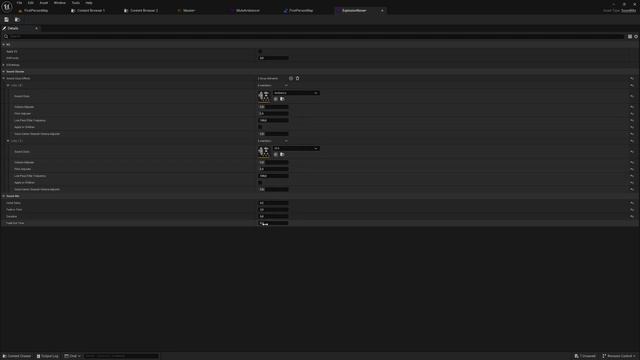
Task: Open the Help menu
Action: pyautogui.click(x=89, y=3)
